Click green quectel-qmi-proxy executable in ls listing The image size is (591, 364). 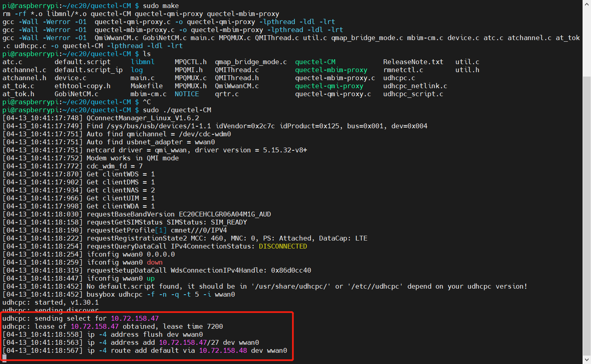329,86
